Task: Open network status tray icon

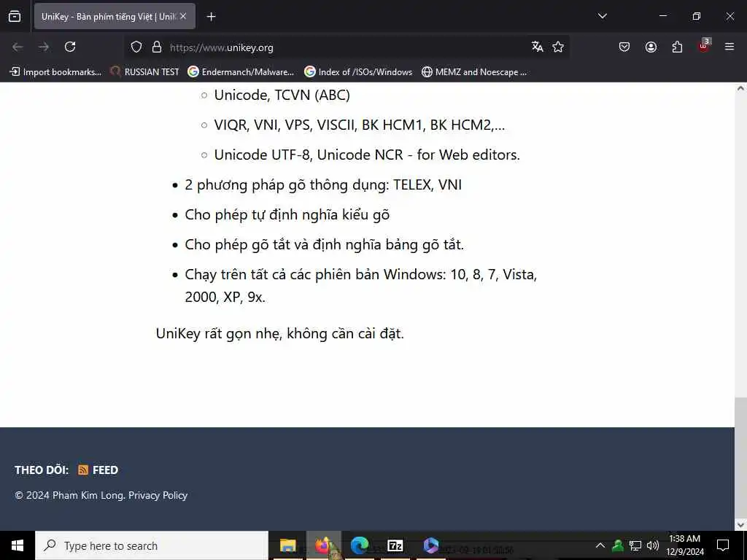Action: 635,545
